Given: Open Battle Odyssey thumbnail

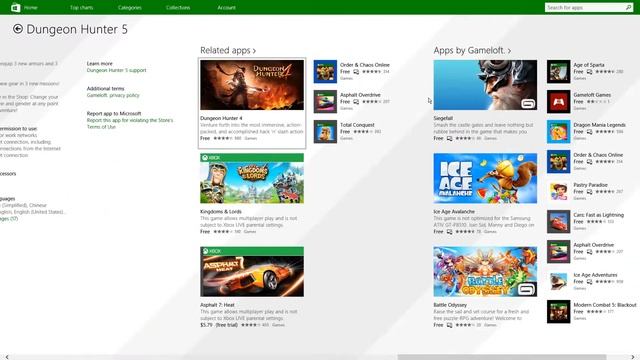Looking at the screenshot, I should (485, 271).
